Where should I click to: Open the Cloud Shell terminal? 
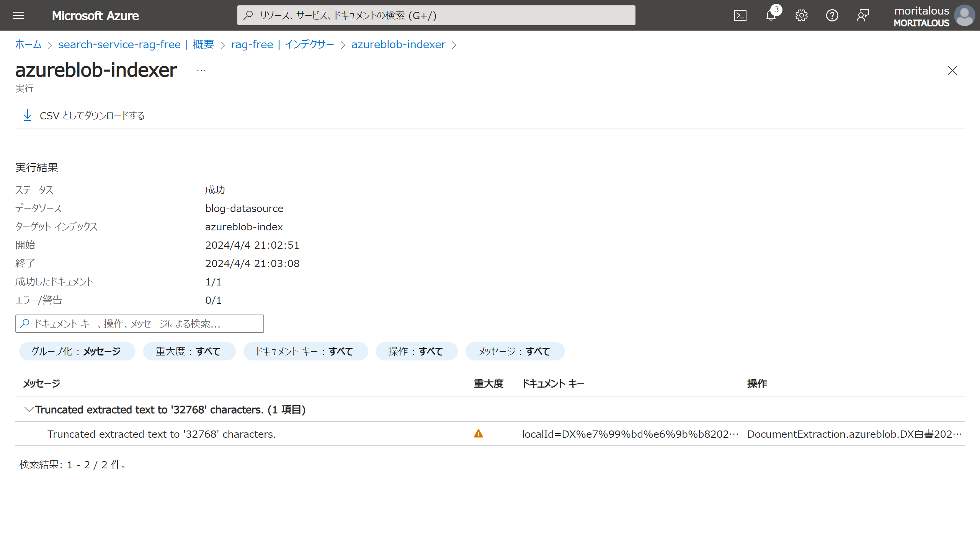(x=740, y=15)
